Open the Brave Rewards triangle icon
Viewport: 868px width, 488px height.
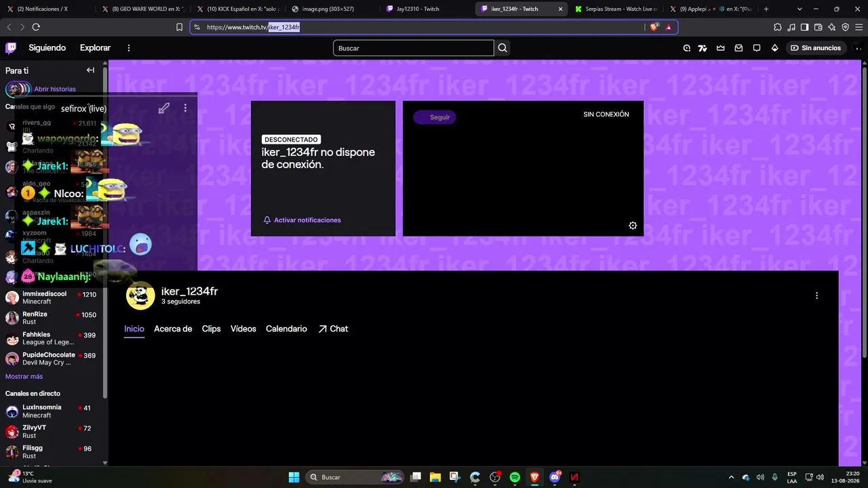[x=669, y=27]
